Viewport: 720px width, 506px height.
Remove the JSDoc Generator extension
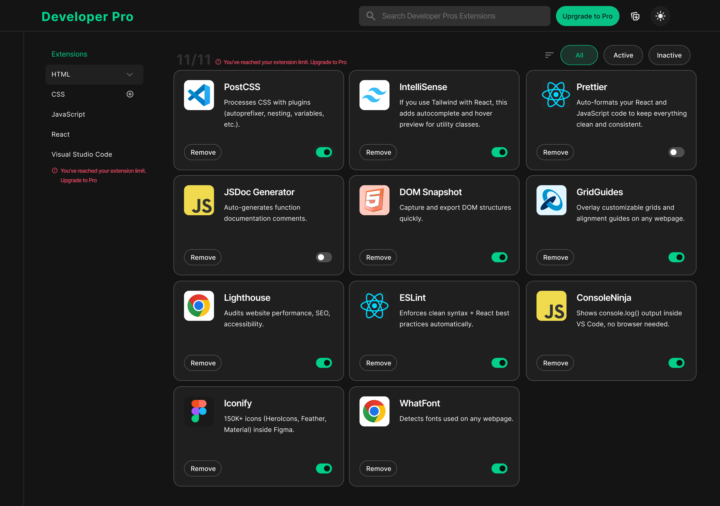pos(203,257)
